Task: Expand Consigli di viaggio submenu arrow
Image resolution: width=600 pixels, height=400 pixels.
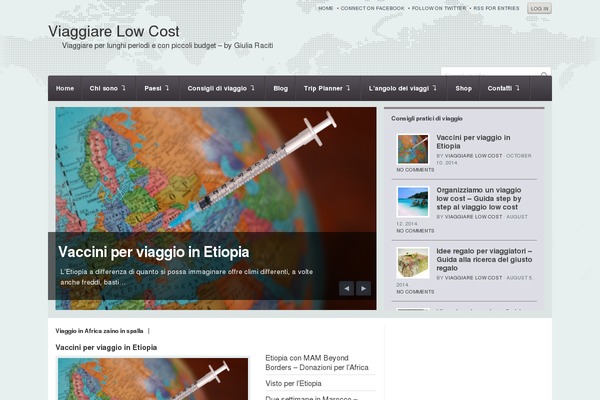Action: point(253,88)
